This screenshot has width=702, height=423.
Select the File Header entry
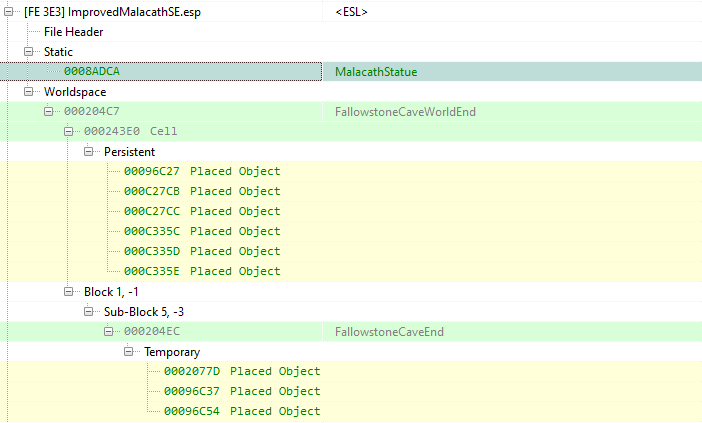(x=73, y=32)
